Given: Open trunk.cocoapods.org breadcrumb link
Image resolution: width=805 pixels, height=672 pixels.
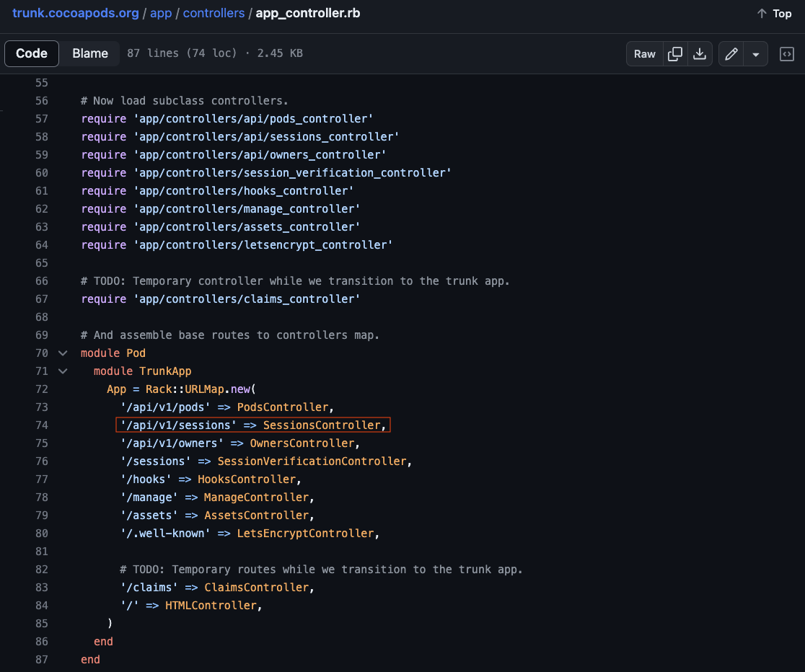Looking at the screenshot, I should 76,14.
